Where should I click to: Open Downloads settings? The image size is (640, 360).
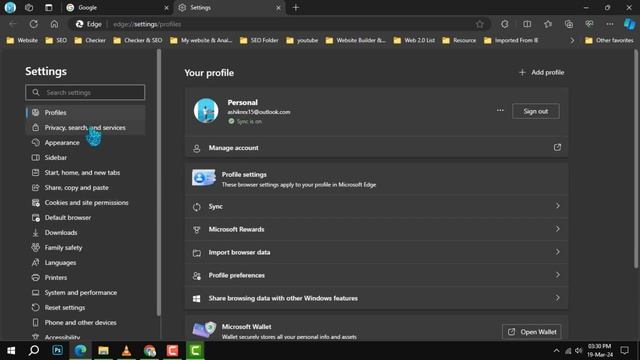(x=85, y=232)
